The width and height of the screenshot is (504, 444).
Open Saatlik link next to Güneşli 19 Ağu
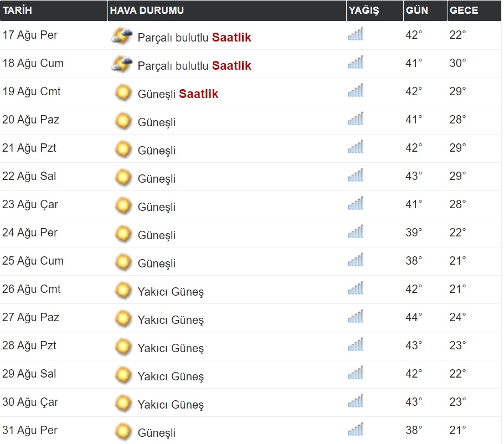pos(198,94)
